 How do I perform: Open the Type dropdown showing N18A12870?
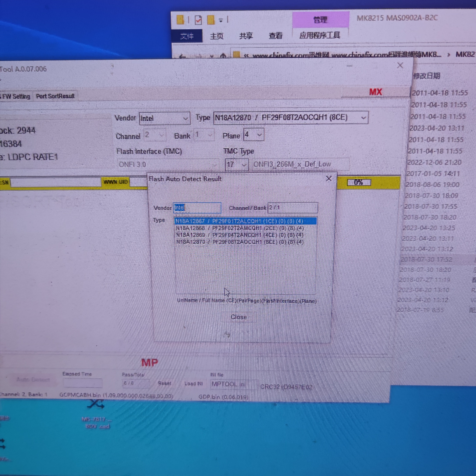click(291, 118)
